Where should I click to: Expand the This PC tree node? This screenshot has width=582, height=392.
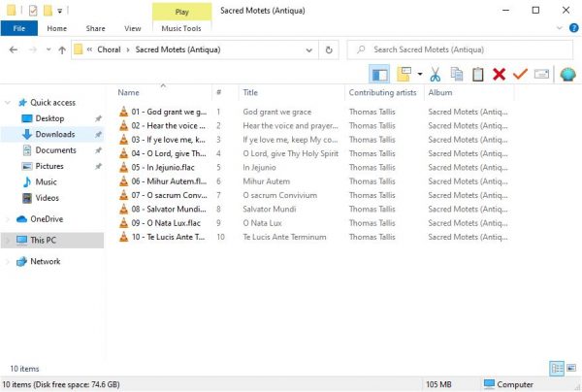coord(8,241)
